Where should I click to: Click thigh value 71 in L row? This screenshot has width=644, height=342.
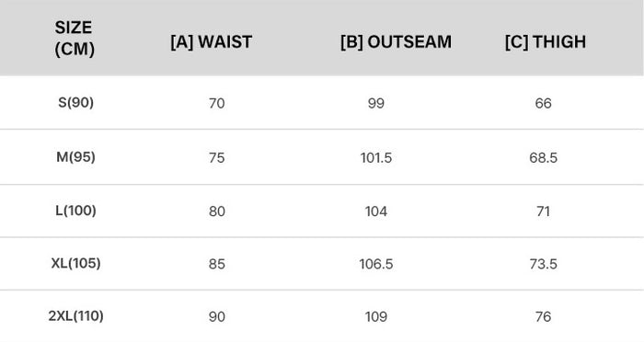click(x=544, y=211)
